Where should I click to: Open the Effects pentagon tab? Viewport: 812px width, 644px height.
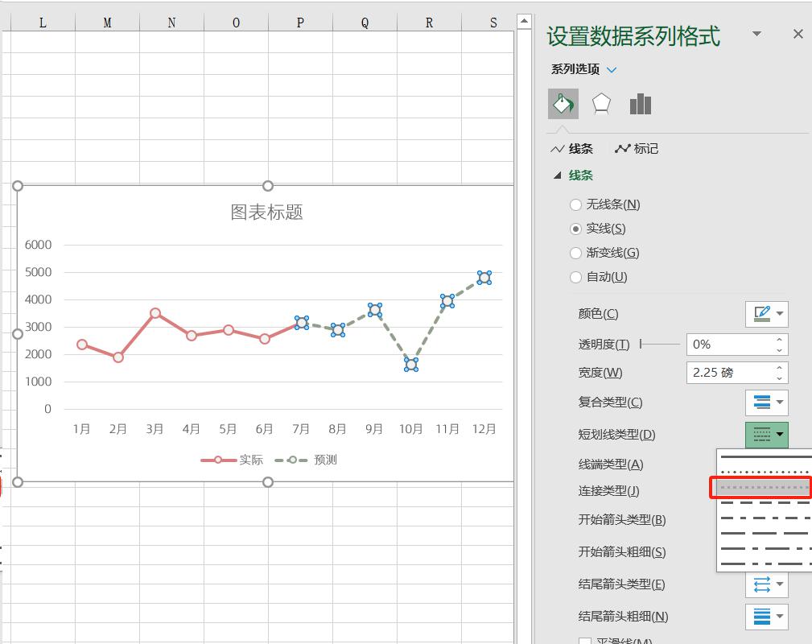(x=601, y=104)
